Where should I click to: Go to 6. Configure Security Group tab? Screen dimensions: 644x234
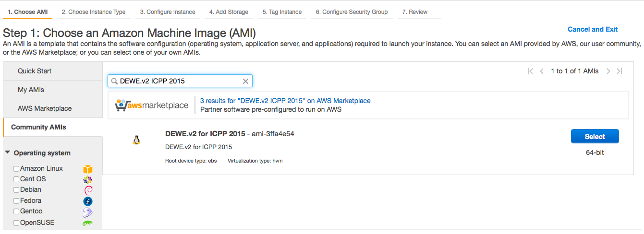click(352, 12)
